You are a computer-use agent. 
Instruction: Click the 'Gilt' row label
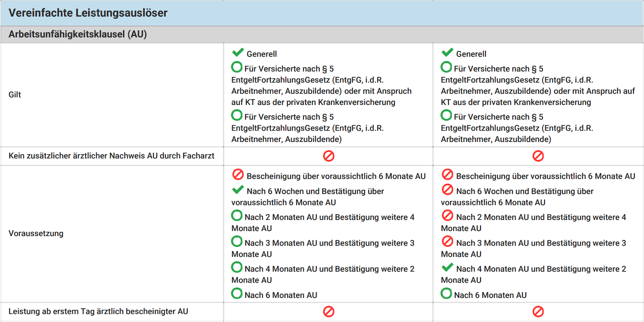15,95
